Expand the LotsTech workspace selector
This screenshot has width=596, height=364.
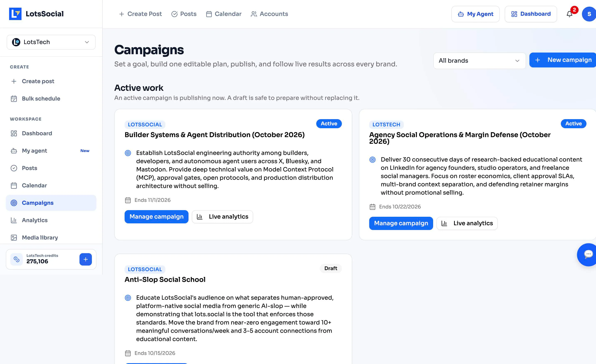click(51, 42)
